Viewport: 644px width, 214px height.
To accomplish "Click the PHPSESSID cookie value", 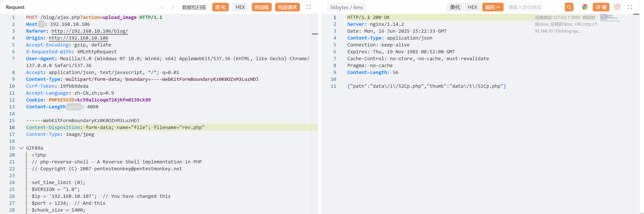I will coord(114,100).
